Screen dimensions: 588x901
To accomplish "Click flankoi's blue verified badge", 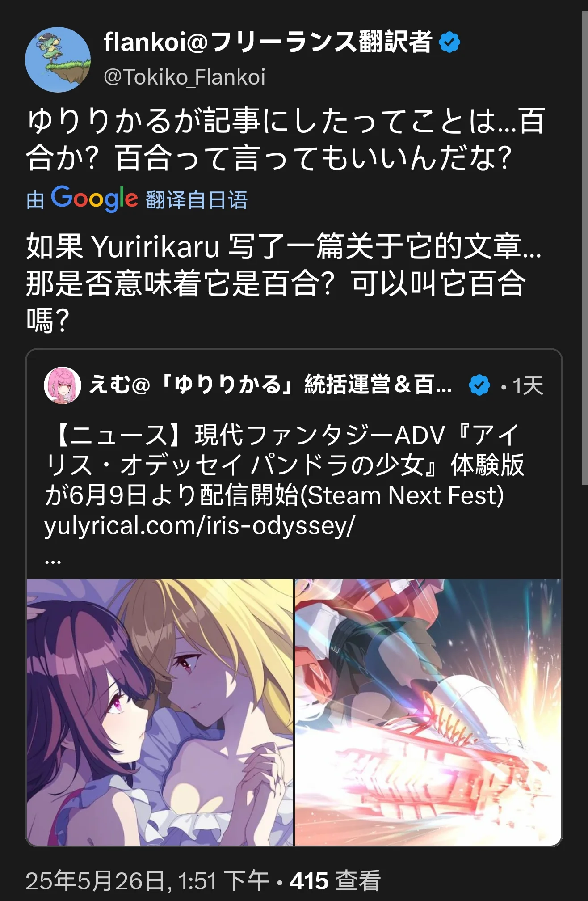I will 449,42.
